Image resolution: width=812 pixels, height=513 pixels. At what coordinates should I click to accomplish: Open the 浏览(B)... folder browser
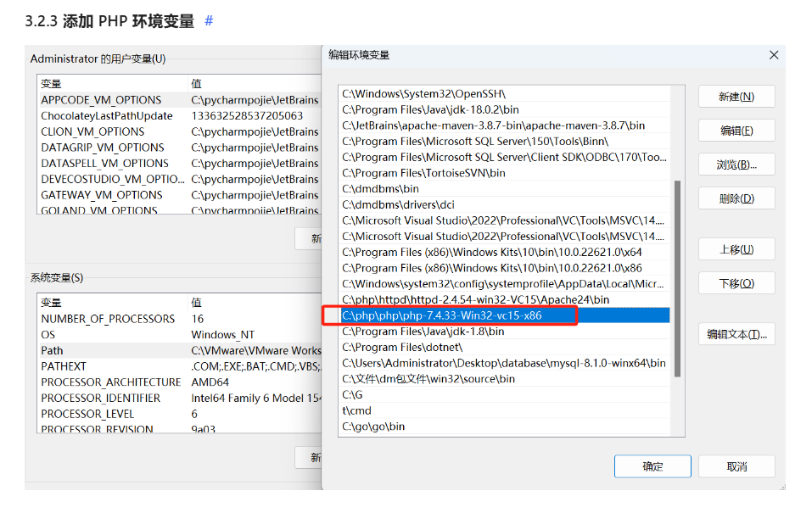tap(736, 164)
